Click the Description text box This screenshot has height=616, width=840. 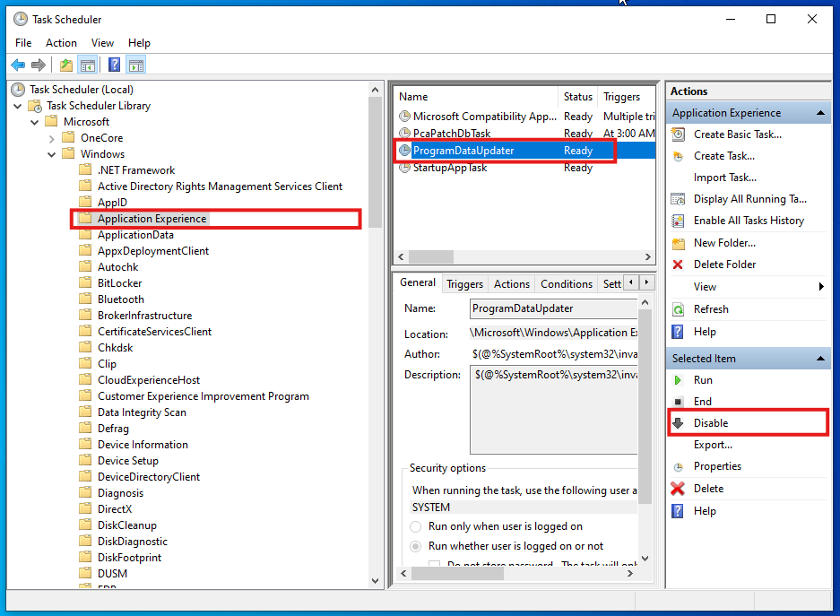[553, 410]
